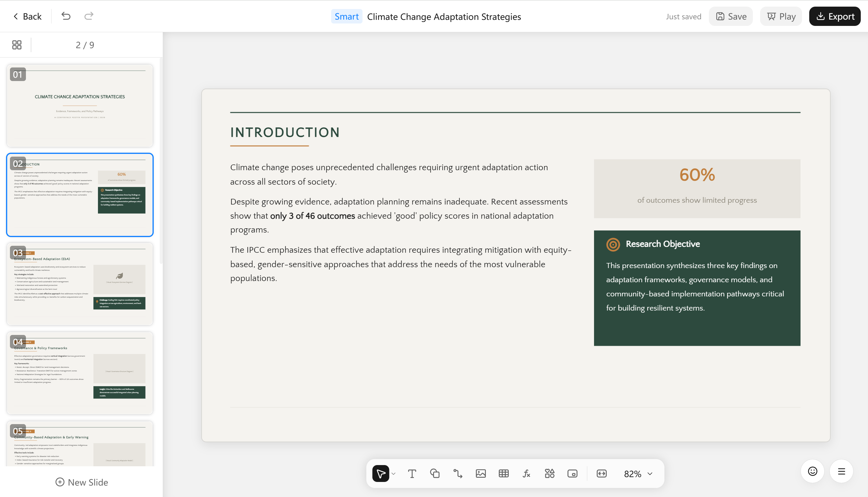
Task: Play the slideshow
Action: 781,16
